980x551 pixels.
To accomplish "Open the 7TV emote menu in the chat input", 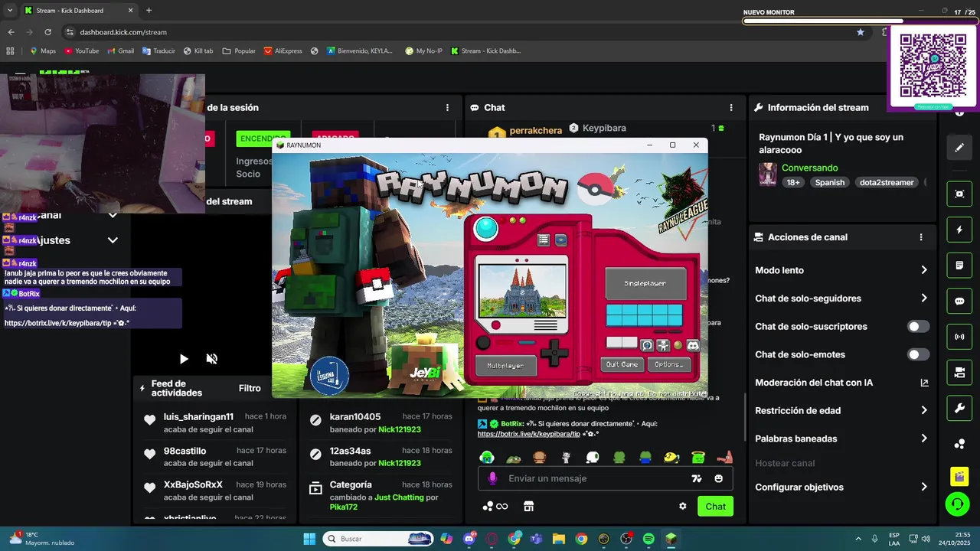I will click(x=697, y=478).
